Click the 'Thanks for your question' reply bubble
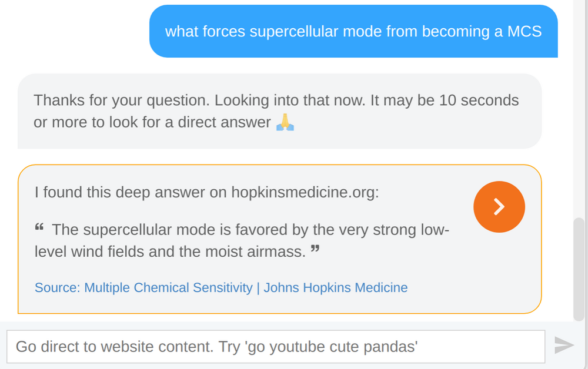This screenshot has height=369, width=588. (279, 111)
